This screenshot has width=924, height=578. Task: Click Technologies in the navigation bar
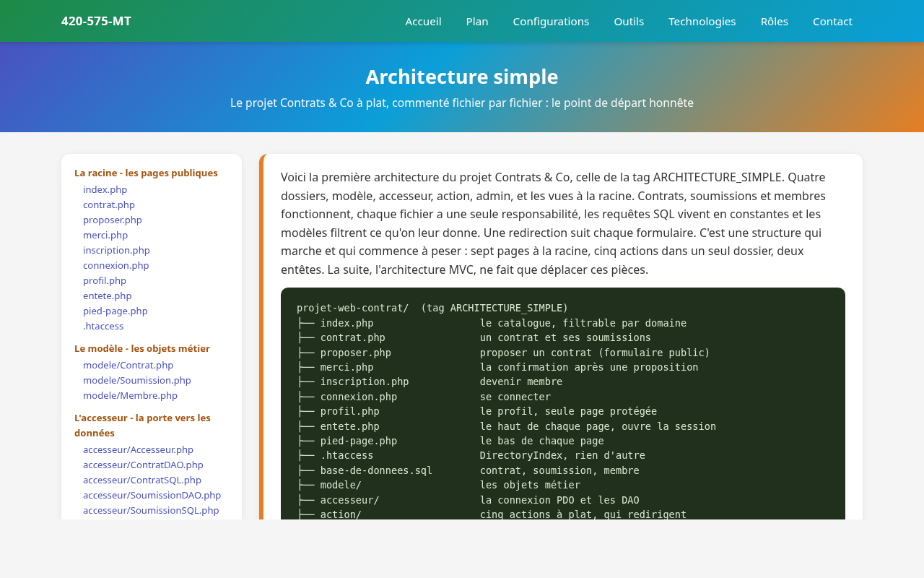coord(702,21)
